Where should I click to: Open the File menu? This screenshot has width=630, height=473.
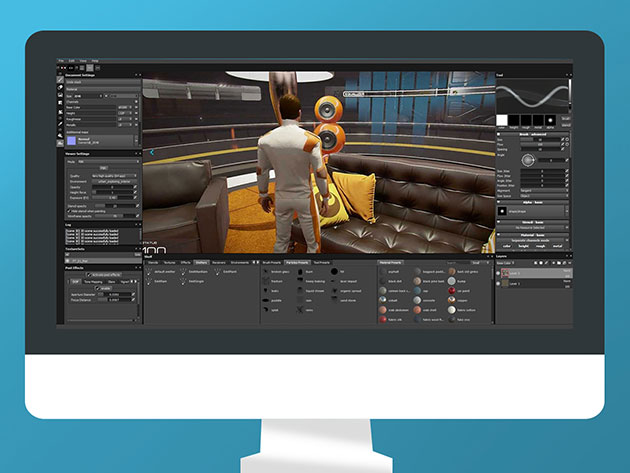pyautogui.click(x=61, y=61)
